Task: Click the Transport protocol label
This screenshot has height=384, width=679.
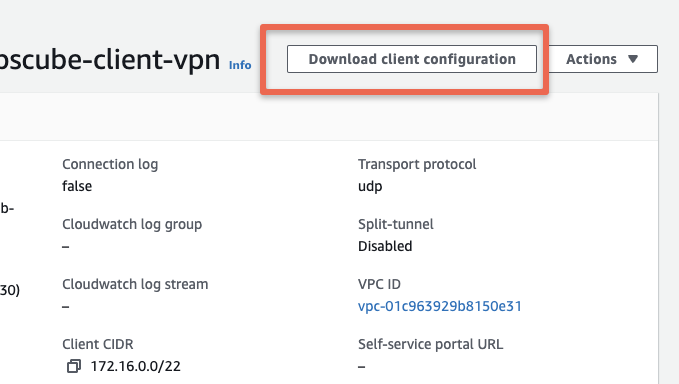Action: [417, 165]
